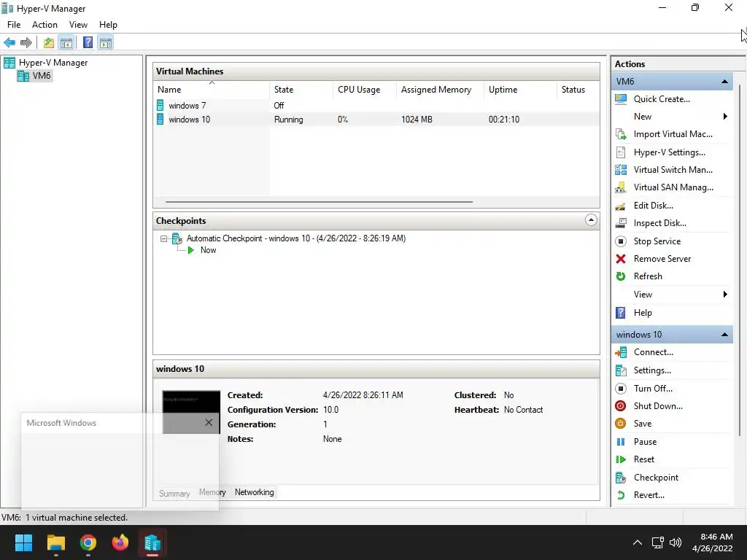Click the Inspect Disk icon

621,223
